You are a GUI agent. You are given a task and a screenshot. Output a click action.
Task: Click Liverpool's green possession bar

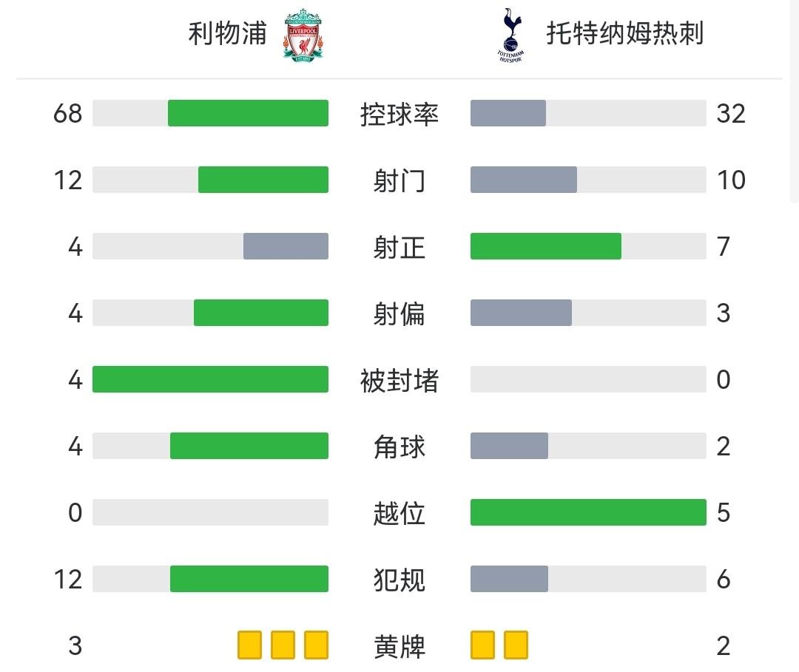(248, 113)
